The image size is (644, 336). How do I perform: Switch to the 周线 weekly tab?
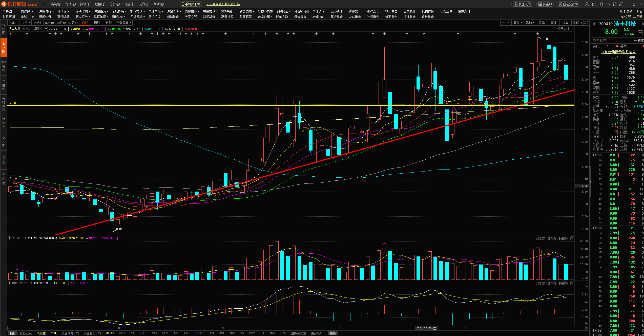click(x=97, y=23)
